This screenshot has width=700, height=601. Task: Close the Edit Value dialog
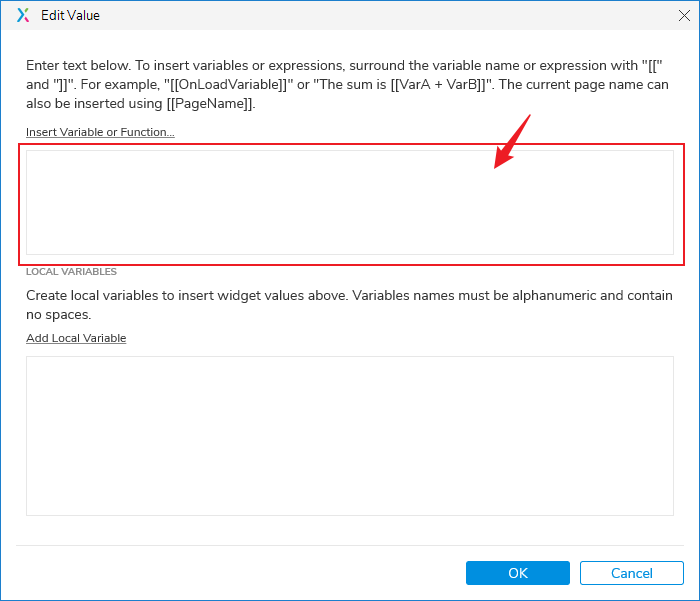tap(683, 15)
